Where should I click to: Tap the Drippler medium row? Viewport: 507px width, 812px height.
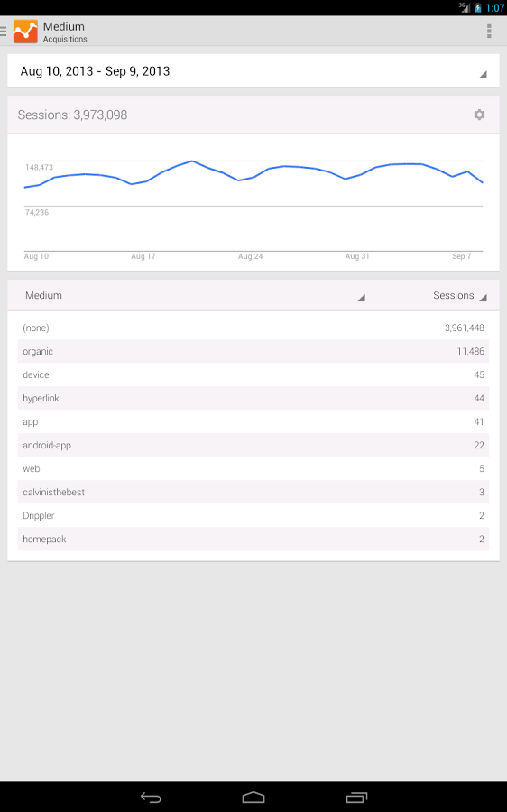tap(253, 516)
